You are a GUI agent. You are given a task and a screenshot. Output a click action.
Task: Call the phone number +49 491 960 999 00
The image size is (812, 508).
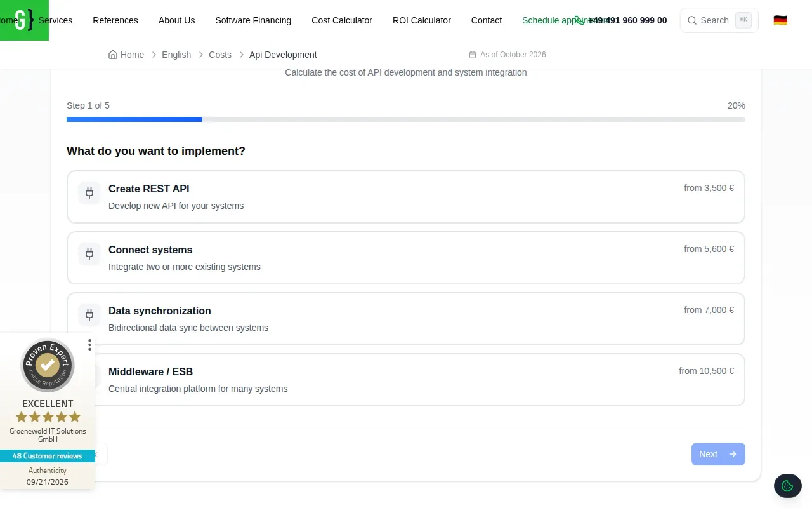tap(627, 20)
